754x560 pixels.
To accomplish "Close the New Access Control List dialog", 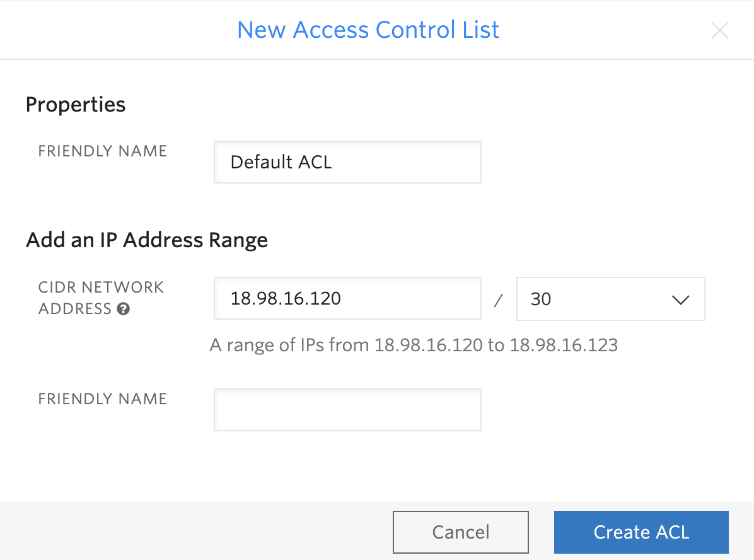I will click(x=720, y=30).
